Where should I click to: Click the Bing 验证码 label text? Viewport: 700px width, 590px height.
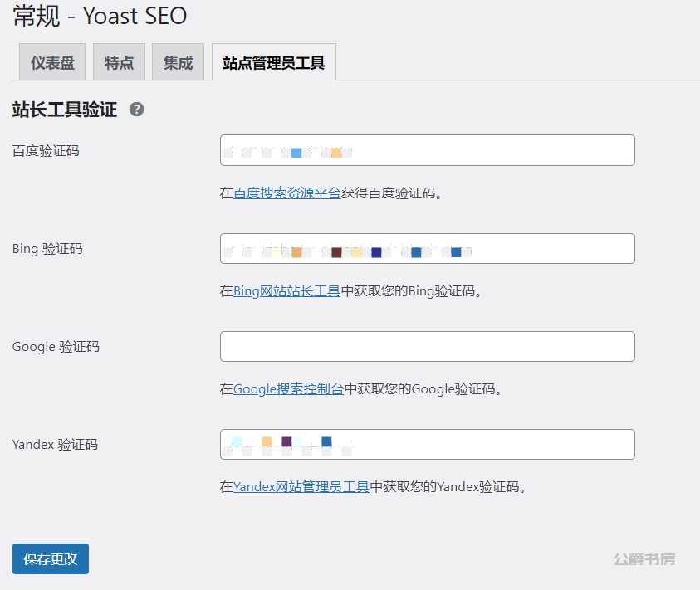[x=47, y=249]
